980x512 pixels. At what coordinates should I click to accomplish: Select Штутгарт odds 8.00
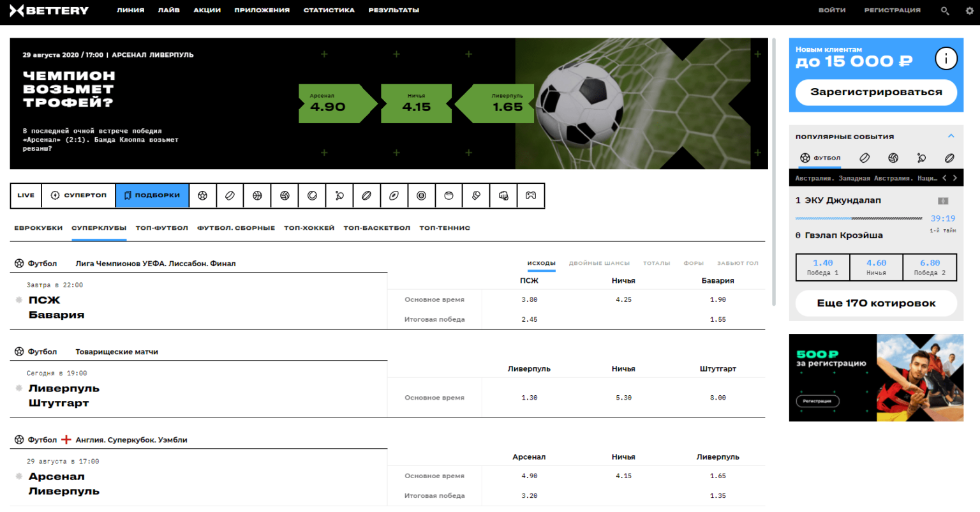pos(718,398)
